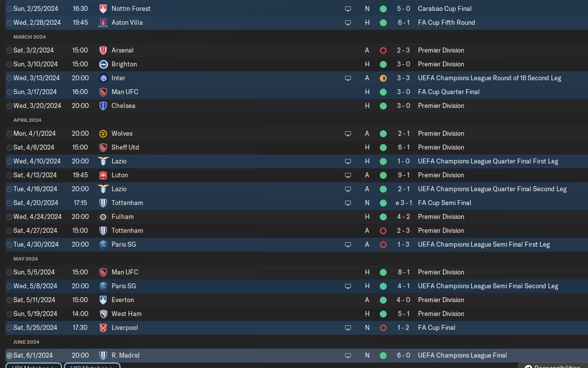Open the Responsibilities panel button
This screenshot has width=588, height=368.
553,366
